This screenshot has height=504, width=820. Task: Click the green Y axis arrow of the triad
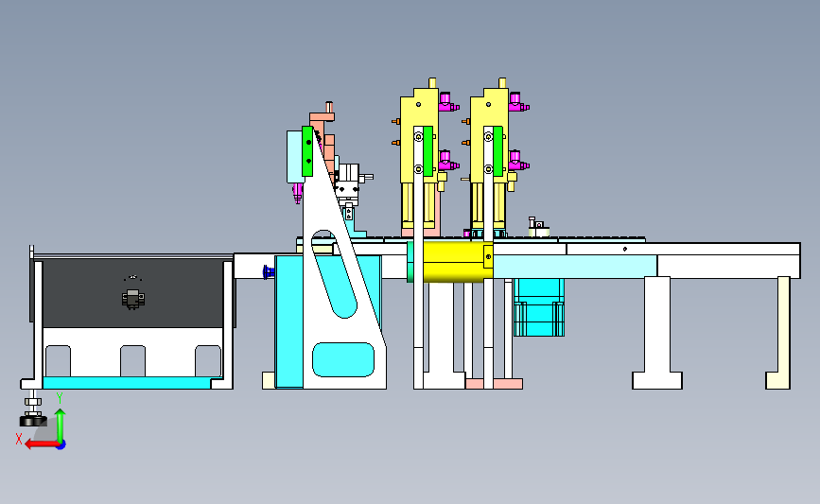coord(61,425)
